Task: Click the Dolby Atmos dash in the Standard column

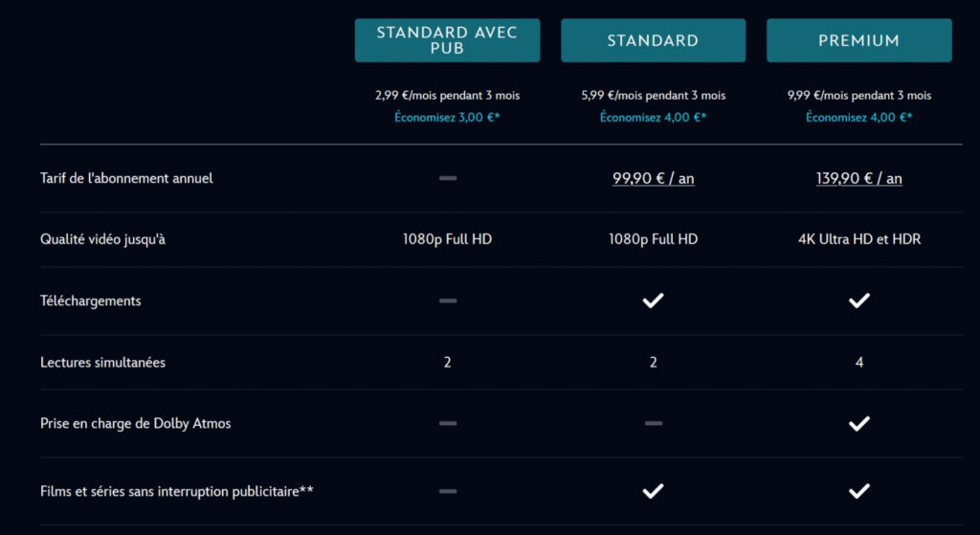Action: [x=653, y=423]
